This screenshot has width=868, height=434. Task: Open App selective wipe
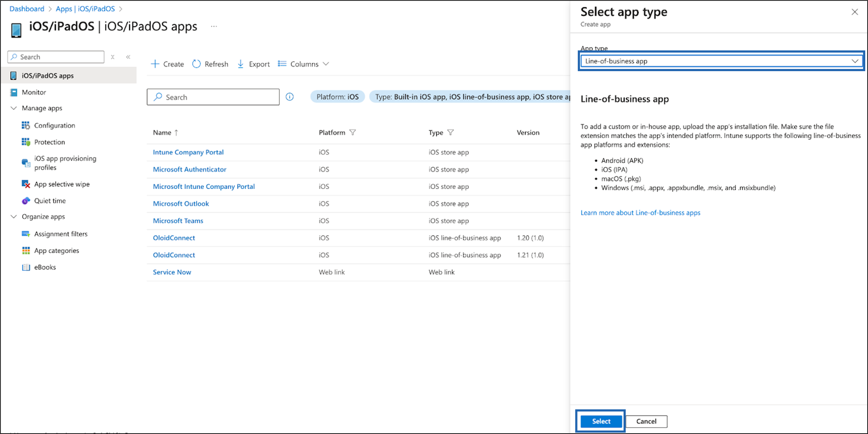point(62,184)
